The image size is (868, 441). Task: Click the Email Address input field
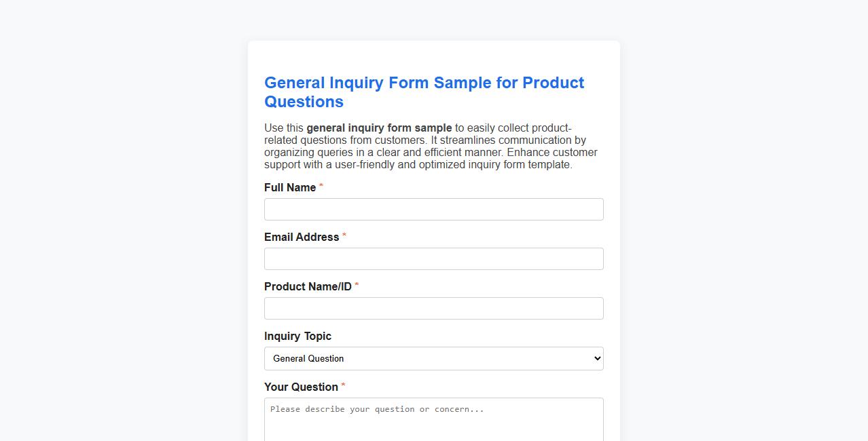433,258
